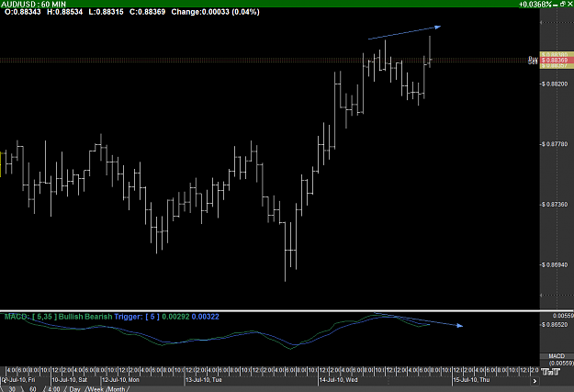Screen dimensions: 574x392
Task: Click the MACD label on the indicator scale
Action: [x=557, y=356]
